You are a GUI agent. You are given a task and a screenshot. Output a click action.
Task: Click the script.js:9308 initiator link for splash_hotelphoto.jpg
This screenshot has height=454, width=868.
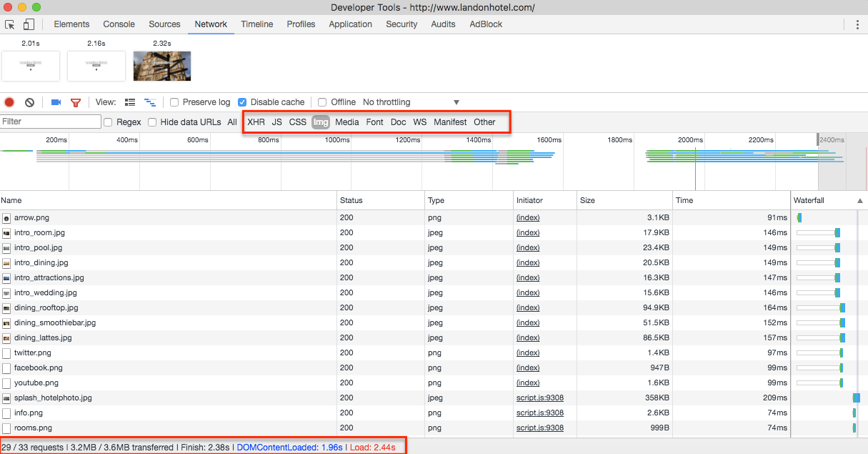click(x=539, y=398)
